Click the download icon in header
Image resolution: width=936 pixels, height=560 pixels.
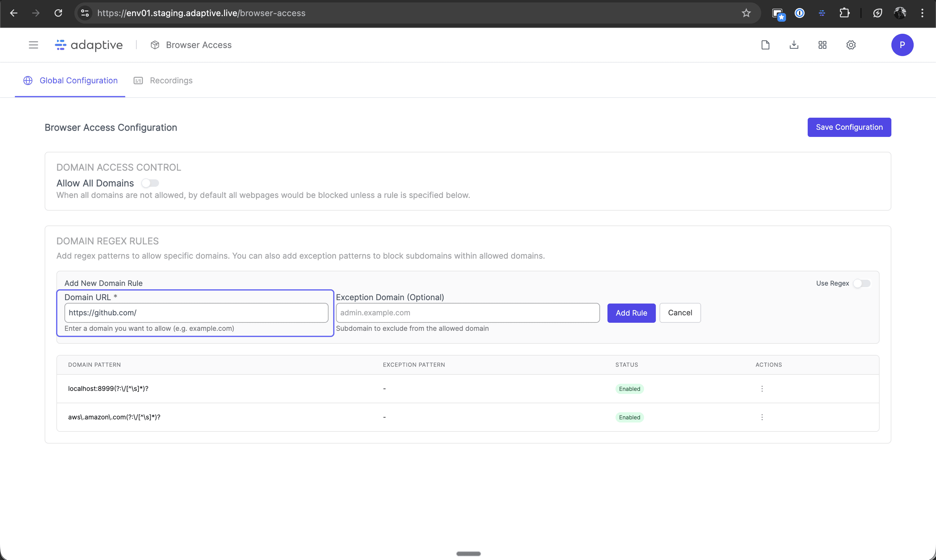coord(794,45)
